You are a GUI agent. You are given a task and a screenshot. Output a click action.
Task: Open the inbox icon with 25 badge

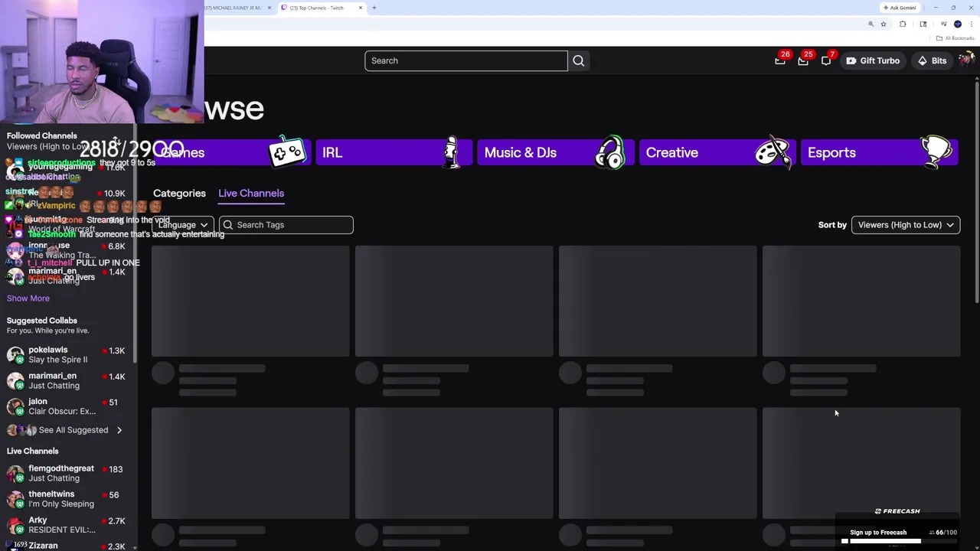pos(803,60)
